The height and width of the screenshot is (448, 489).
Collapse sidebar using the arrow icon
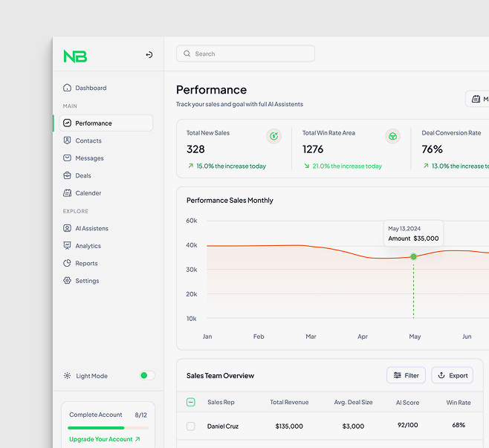[x=149, y=55]
